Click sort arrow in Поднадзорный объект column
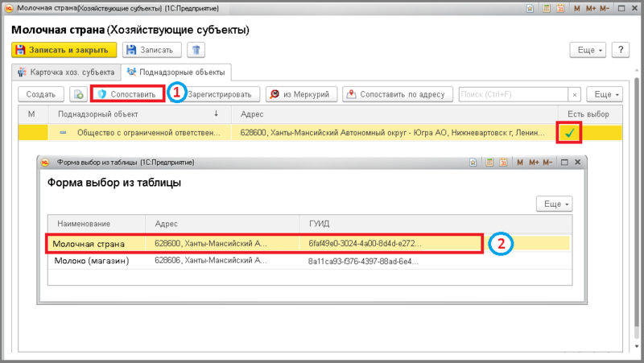The image size is (644, 363). pos(216,113)
